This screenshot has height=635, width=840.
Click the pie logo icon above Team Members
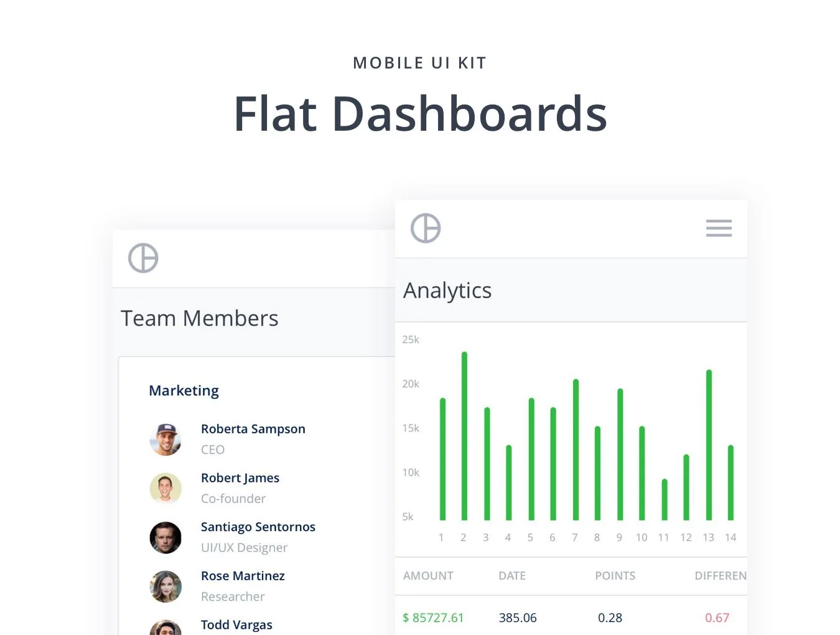coord(143,258)
